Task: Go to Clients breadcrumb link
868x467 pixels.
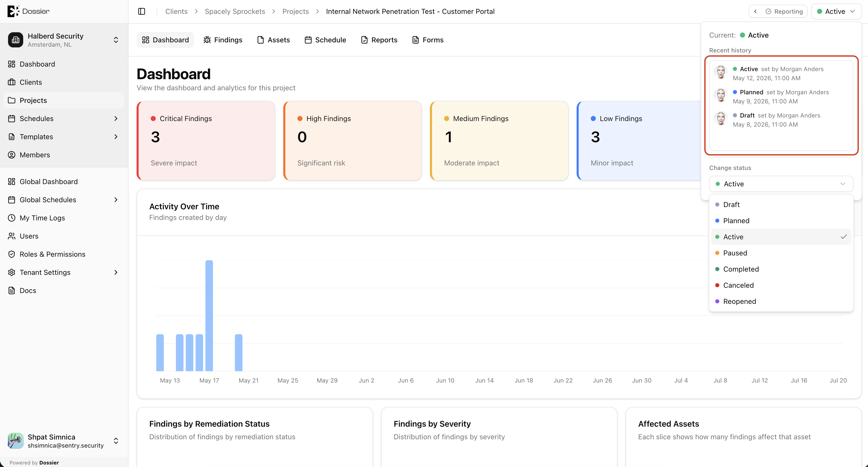Action: tap(176, 11)
